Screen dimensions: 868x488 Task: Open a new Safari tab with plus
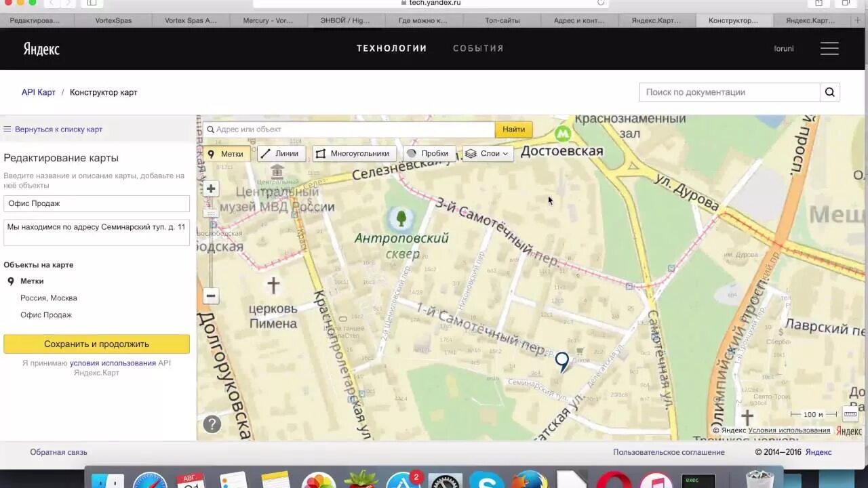859,20
